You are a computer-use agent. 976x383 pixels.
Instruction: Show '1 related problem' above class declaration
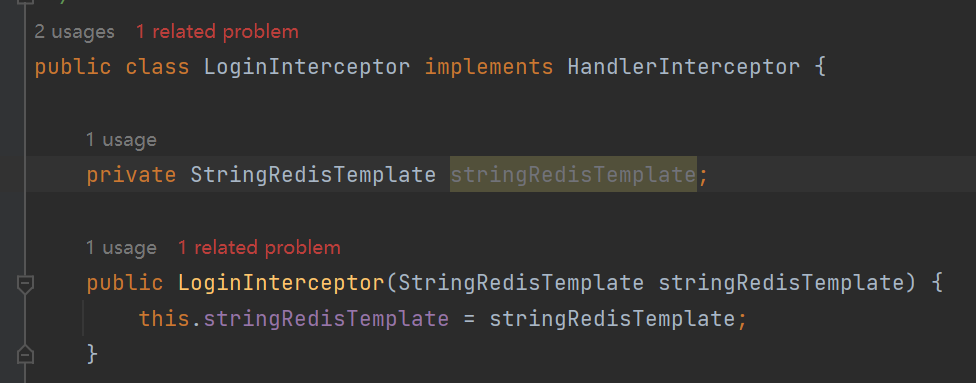point(217,32)
